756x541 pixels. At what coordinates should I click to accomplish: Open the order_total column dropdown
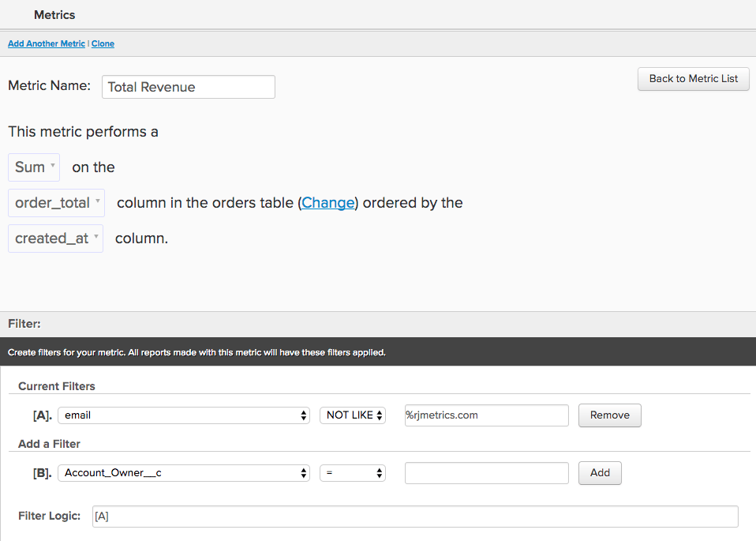[x=55, y=202]
